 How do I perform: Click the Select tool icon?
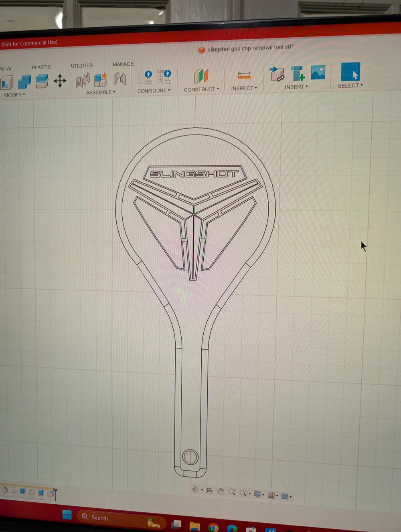(350, 72)
